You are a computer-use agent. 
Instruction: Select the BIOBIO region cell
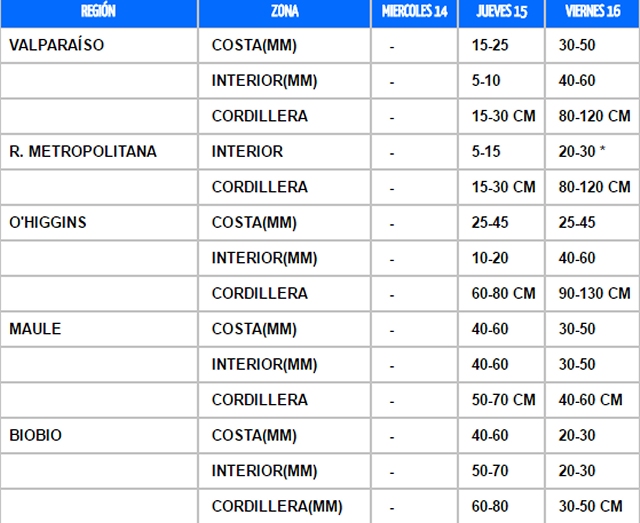[37, 435]
